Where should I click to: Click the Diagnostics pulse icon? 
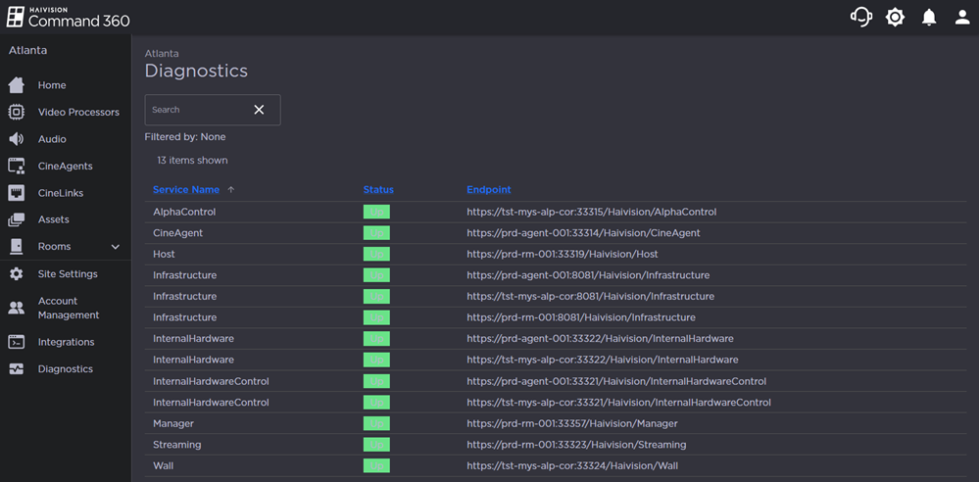[17, 368]
